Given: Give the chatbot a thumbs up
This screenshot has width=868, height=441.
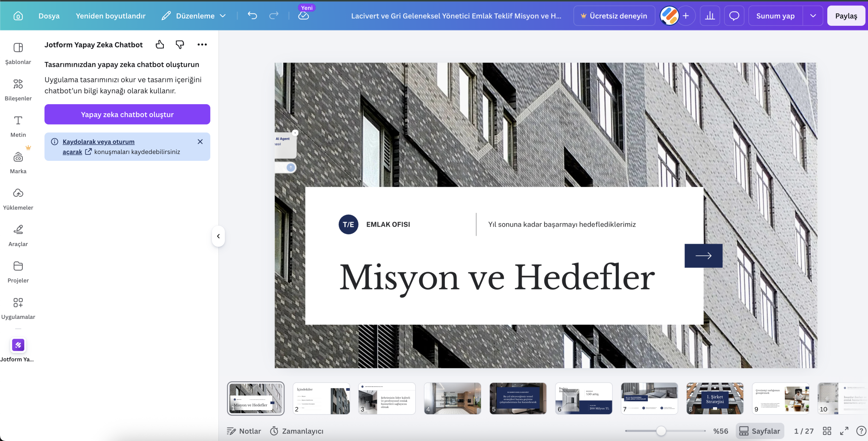Looking at the screenshot, I should coord(160,44).
